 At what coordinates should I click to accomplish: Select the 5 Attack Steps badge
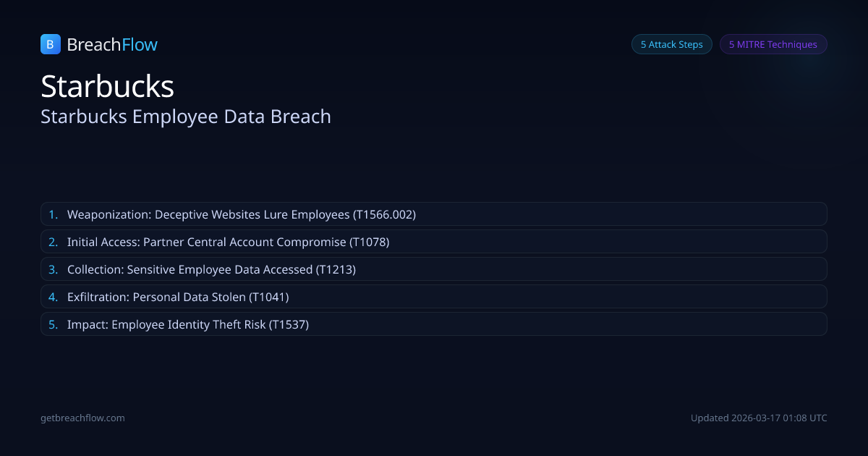click(671, 44)
